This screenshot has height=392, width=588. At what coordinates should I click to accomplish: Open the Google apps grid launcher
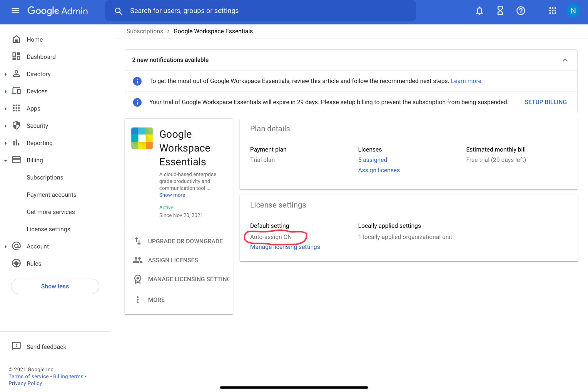click(x=553, y=11)
